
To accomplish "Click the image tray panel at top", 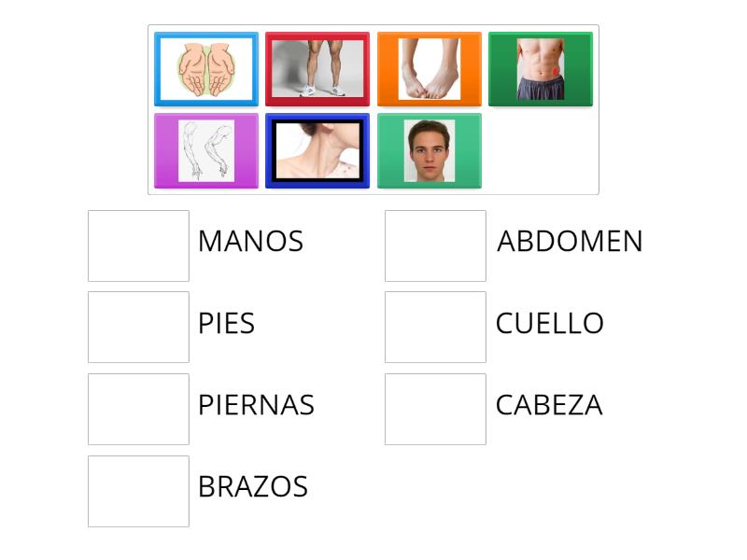I will [x=373, y=107].
